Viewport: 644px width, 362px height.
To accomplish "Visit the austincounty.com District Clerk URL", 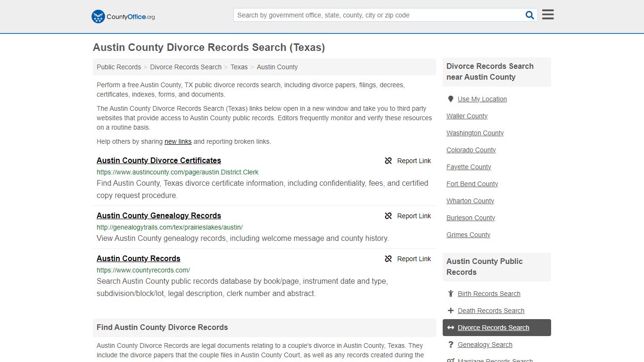I will [177, 172].
